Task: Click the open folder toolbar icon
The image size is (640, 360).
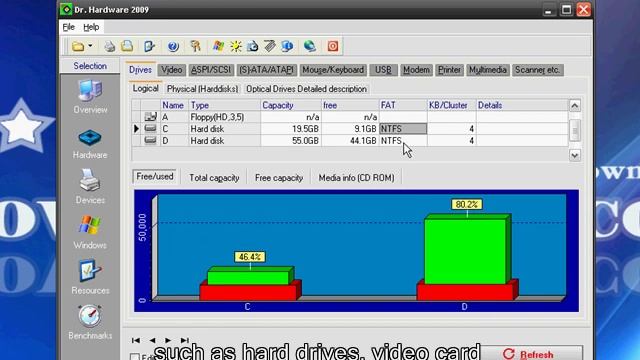Action: point(78,47)
